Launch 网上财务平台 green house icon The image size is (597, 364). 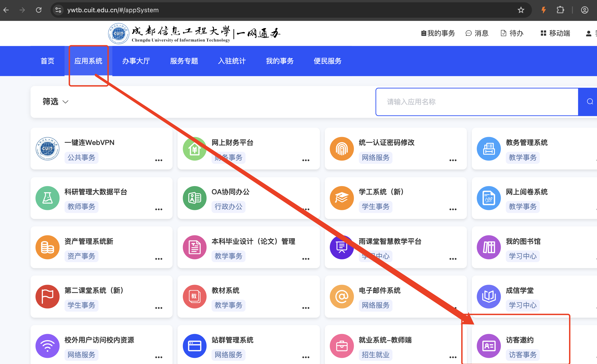point(195,149)
